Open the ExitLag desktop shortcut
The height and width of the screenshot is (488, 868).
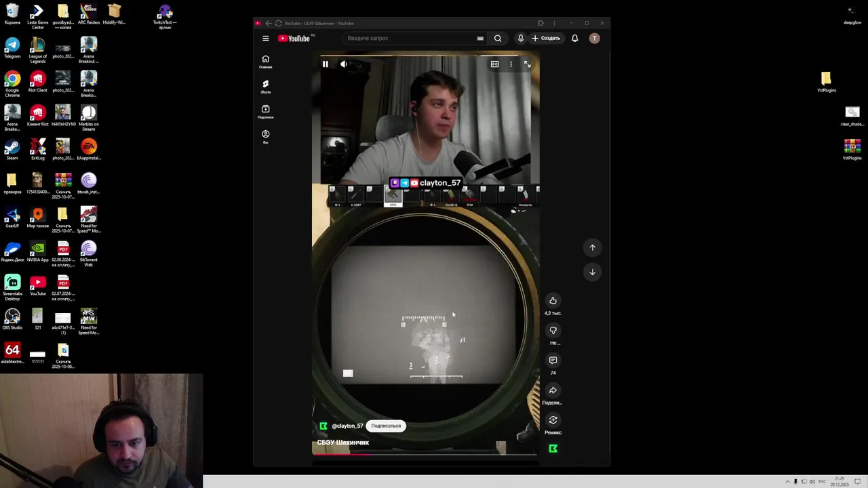click(x=38, y=149)
